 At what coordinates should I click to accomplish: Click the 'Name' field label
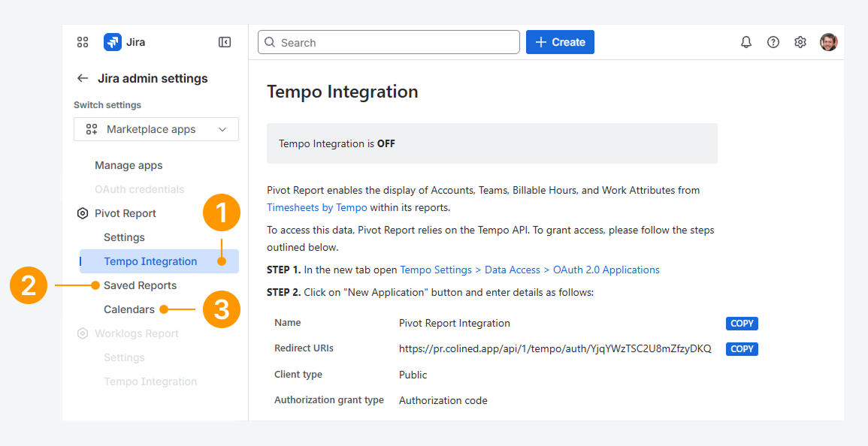pyautogui.click(x=287, y=323)
